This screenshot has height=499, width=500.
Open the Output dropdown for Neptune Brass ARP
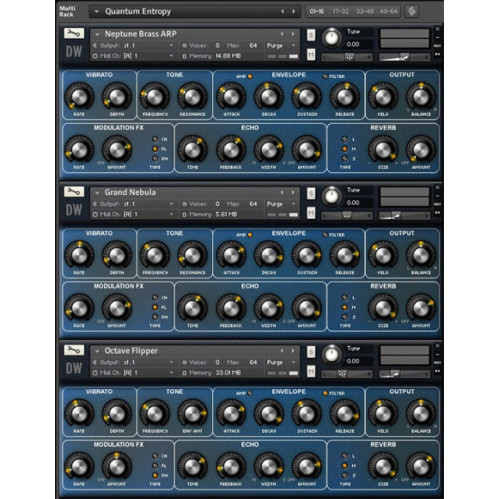171,45
